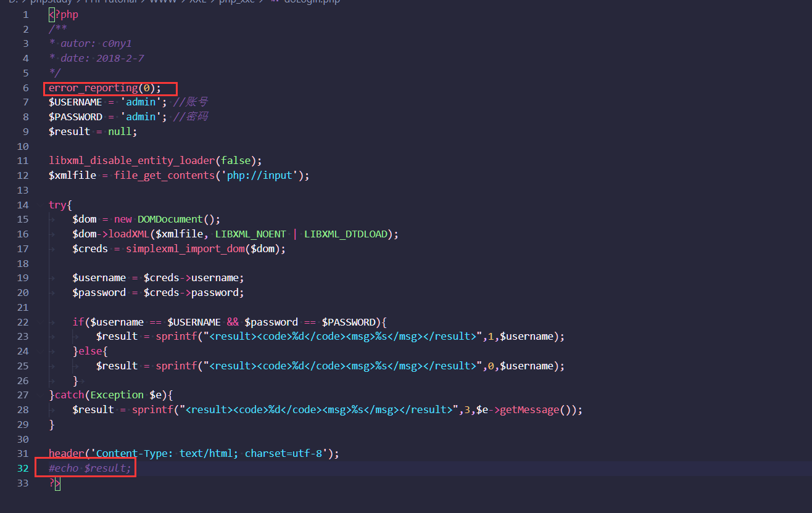
Task: Select the libxml_disable_entity_loader function name
Action: coord(132,161)
